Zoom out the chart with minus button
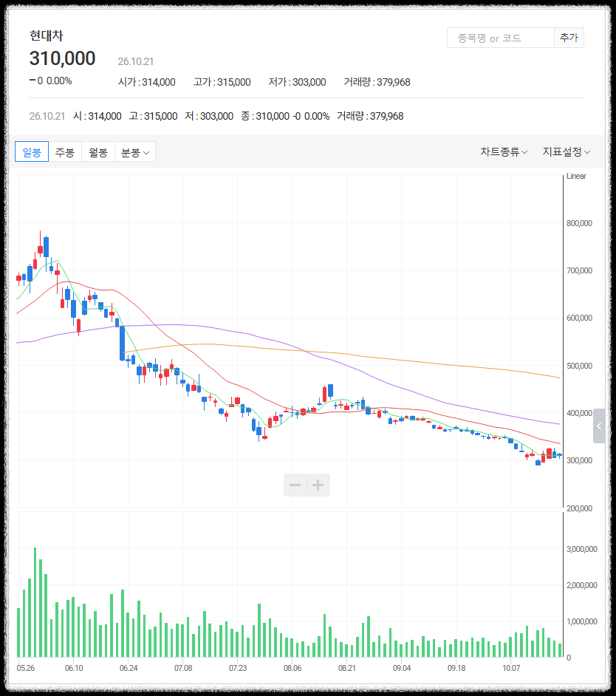The image size is (616, 696). pos(295,485)
